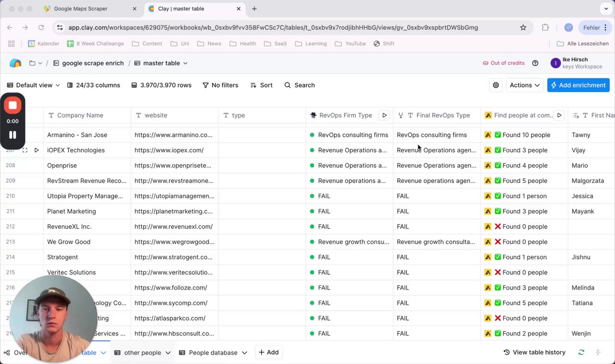Open google scrape enrich workbook breadcrumb
The image size is (615, 364).
pyautogui.click(x=88, y=63)
